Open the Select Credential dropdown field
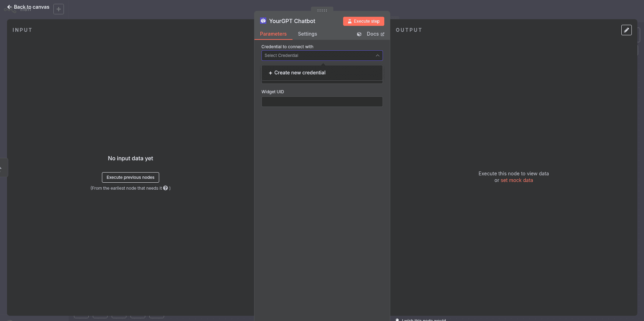Viewport: 644px width, 321px height. [x=318, y=56]
